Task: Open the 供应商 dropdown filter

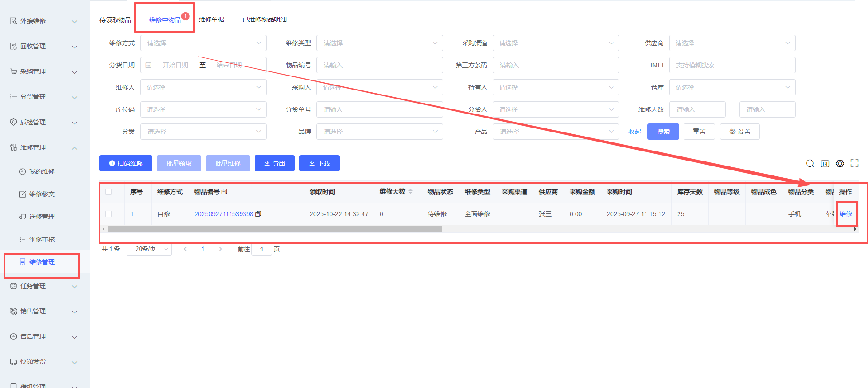Action: [731, 43]
